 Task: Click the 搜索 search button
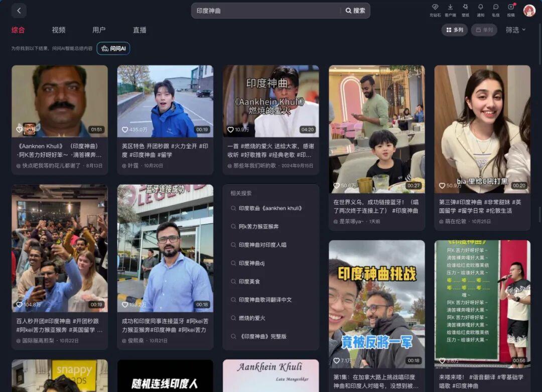click(355, 11)
